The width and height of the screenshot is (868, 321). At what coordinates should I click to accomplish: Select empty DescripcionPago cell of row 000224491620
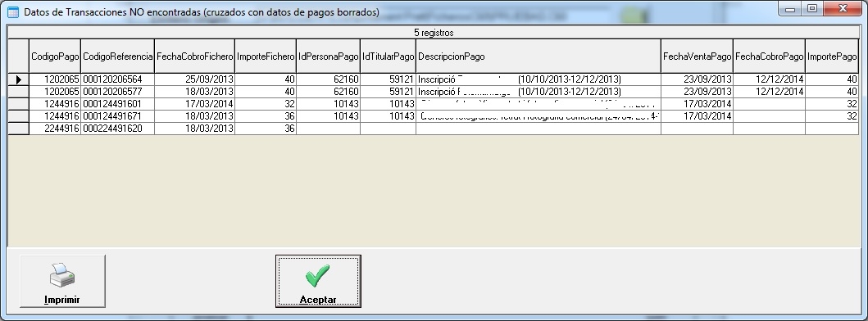(x=538, y=129)
